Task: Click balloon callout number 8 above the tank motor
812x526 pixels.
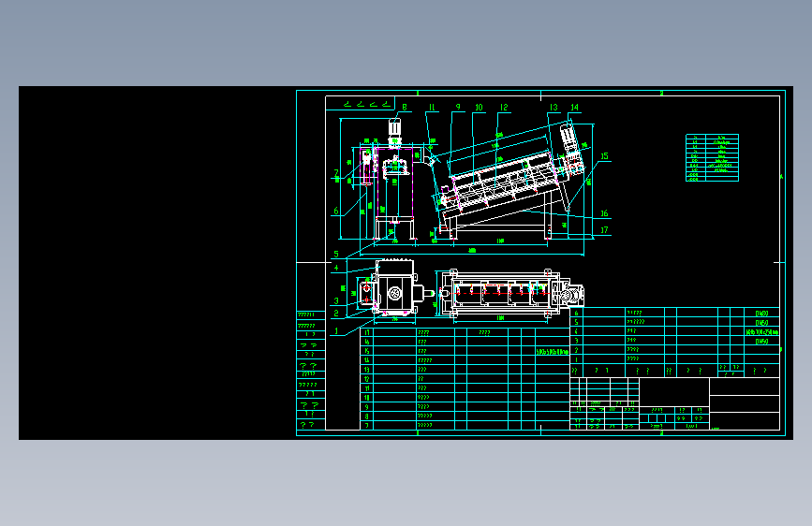Action: click(405, 108)
